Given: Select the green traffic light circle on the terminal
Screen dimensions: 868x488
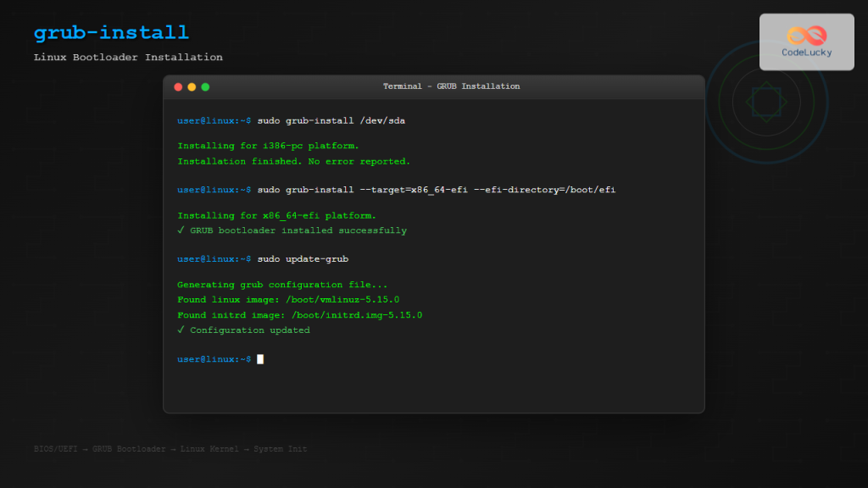Looking at the screenshot, I should 204,86.
